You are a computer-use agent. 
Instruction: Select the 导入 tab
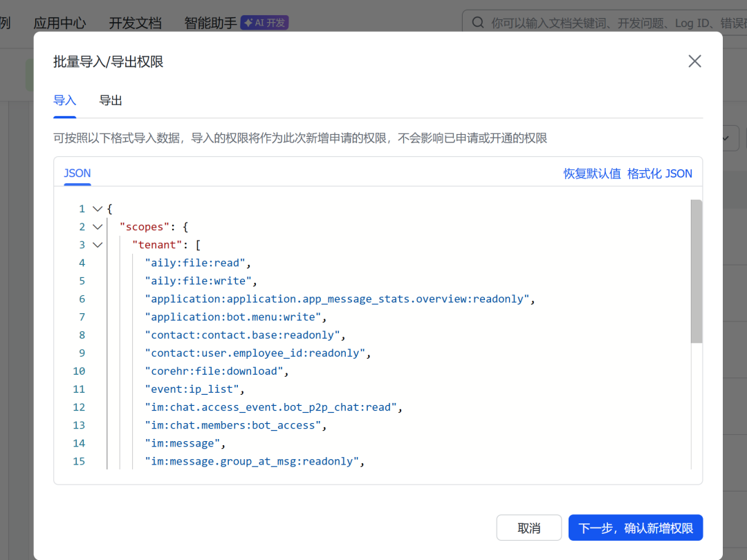(x=64, y=101)
